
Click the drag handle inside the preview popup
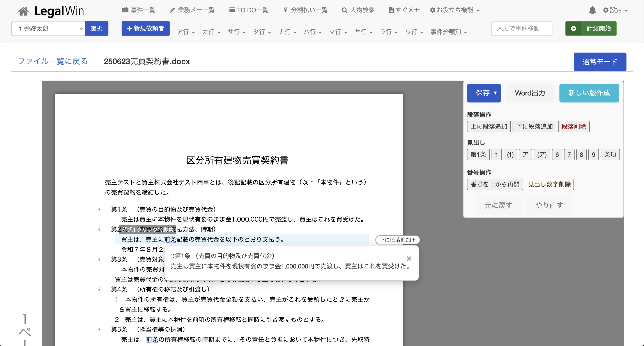click(x=172, y=256)
